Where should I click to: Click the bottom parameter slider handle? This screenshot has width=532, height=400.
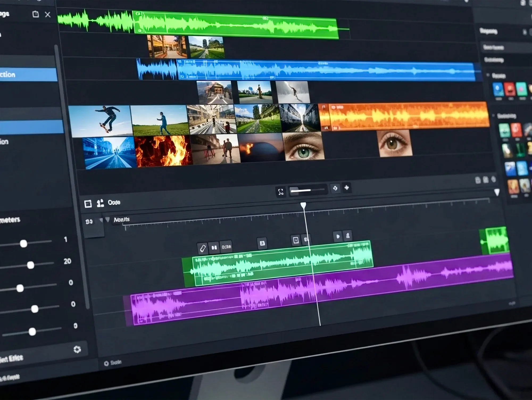point(32,332)
